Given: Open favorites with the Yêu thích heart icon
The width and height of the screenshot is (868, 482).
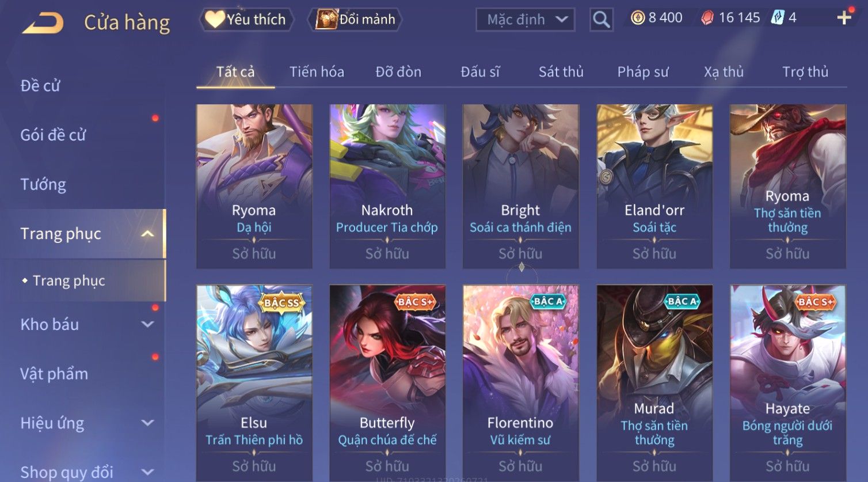Looking at the screenshot, I should (x=215, y=19).
